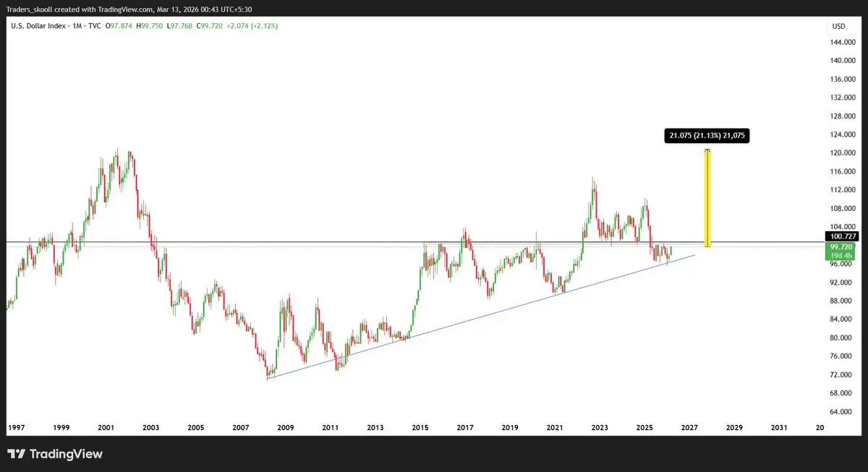Click the 2023 label on the time axis
The height and width of the screenshot is (472, 868).
click(x=600, y=428)
